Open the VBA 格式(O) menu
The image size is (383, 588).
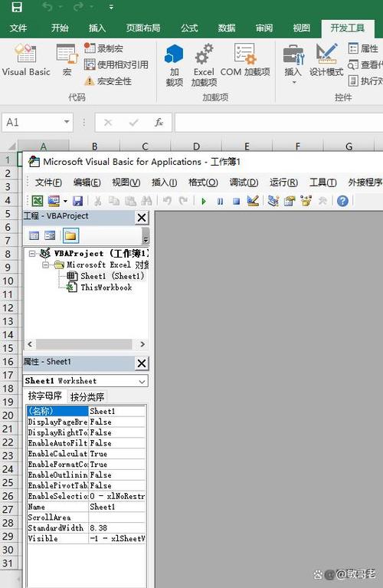pos(203,182)
